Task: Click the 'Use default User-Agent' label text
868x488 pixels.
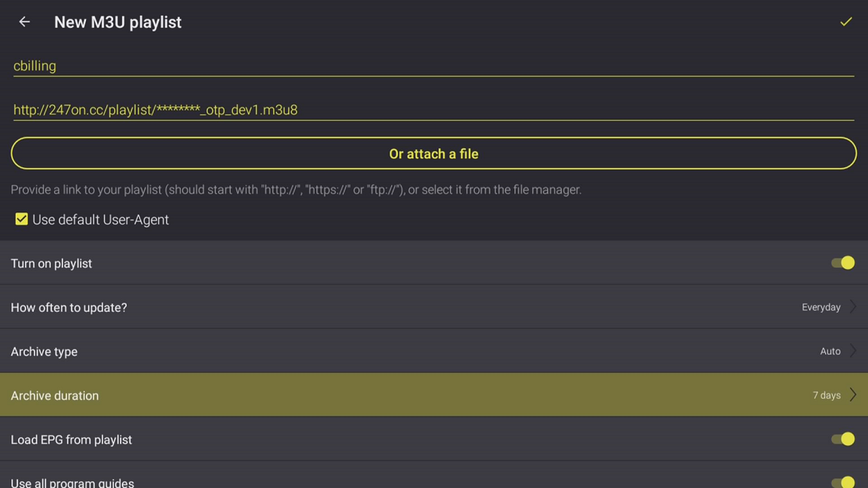Action: [100, 220]
